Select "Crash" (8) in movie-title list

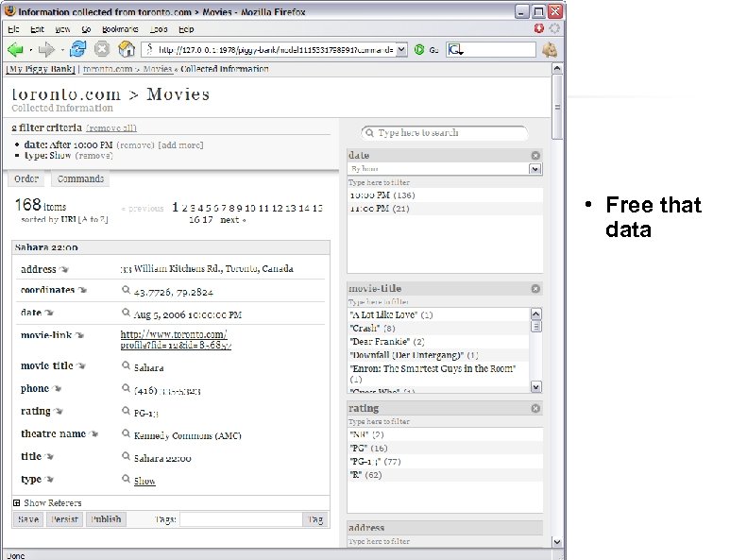[439, 328]
